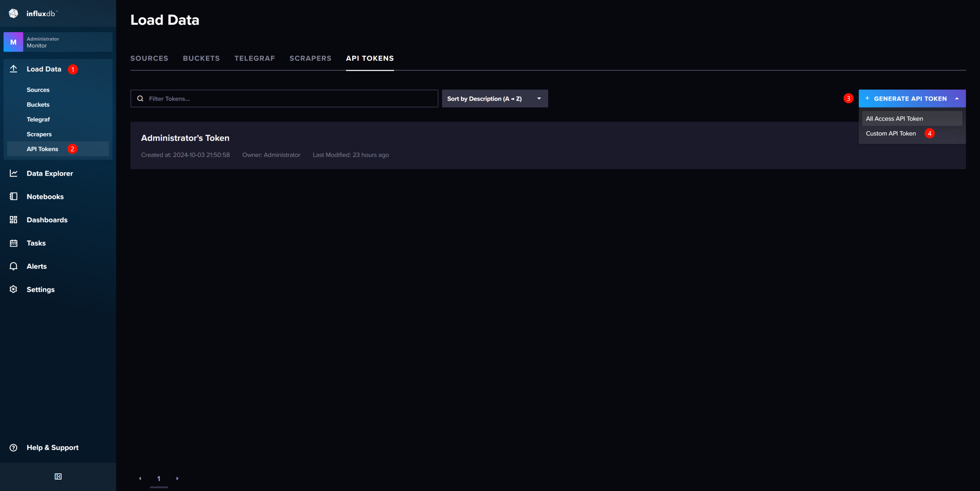Image resolution: width=980 pixels, height=491 pixels.
Task: Click the Administrator Monitor account name
Action: [43, 42]
